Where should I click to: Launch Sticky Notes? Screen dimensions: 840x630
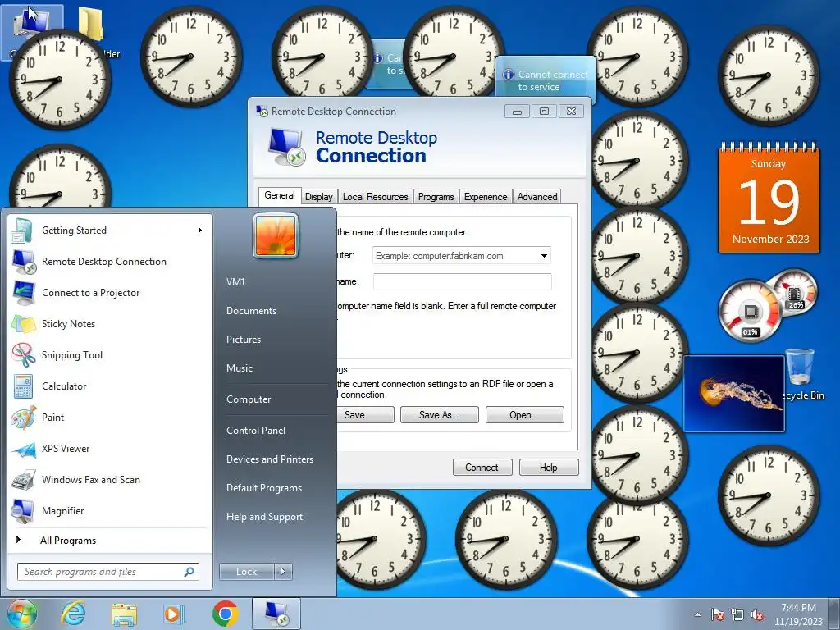(109, 323)
